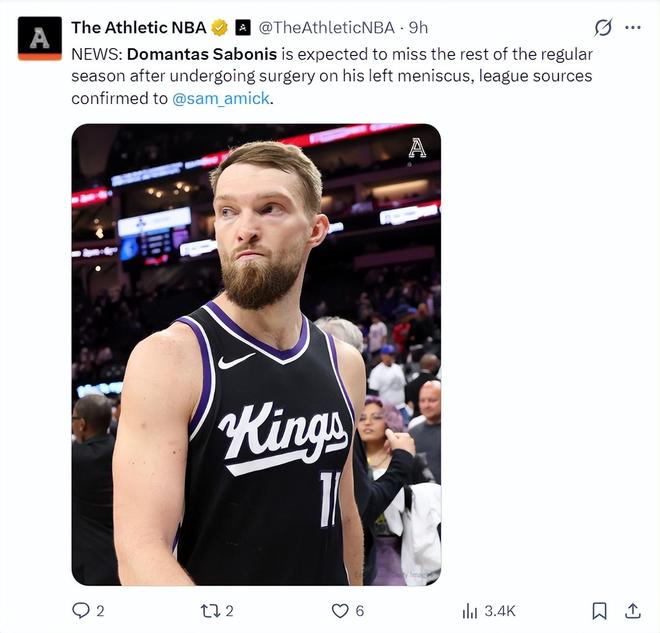Click the like count number 6
The width and height of the screenshot is (660, 633).
point(360,610)
